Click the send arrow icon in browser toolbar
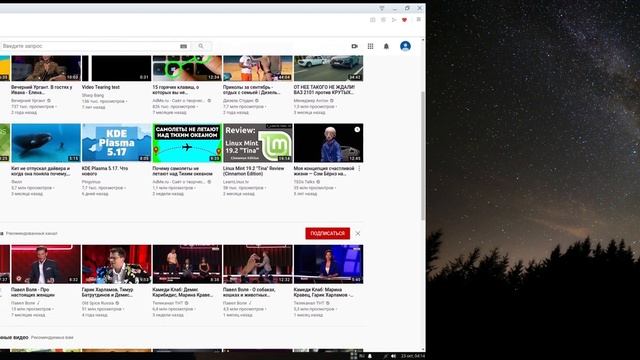 point(394,20)
